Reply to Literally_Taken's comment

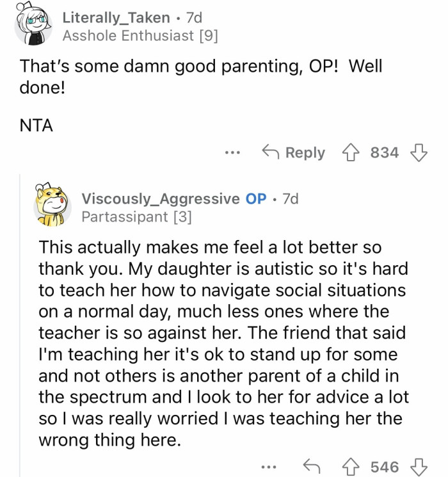click(x=294, y=152)
